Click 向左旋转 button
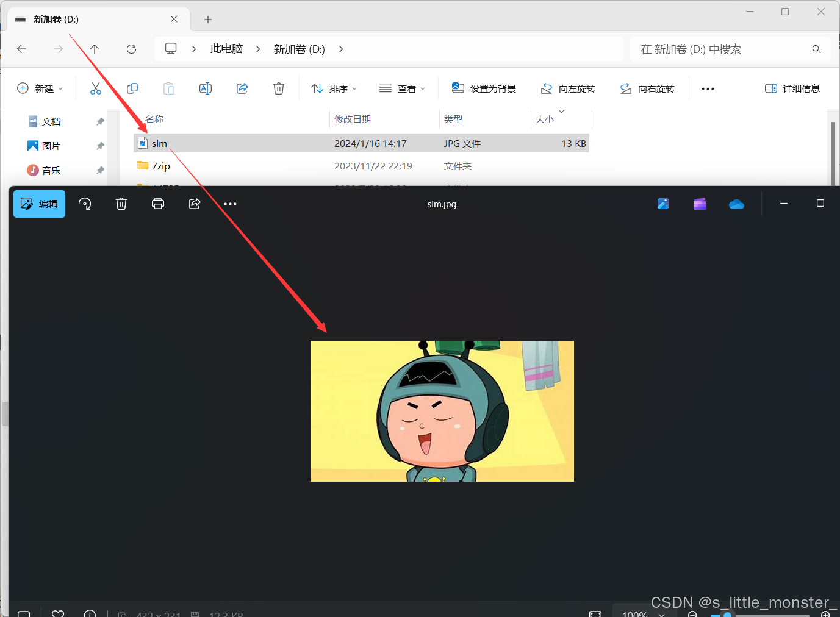 pyautogui.click(x=568, y=88)
